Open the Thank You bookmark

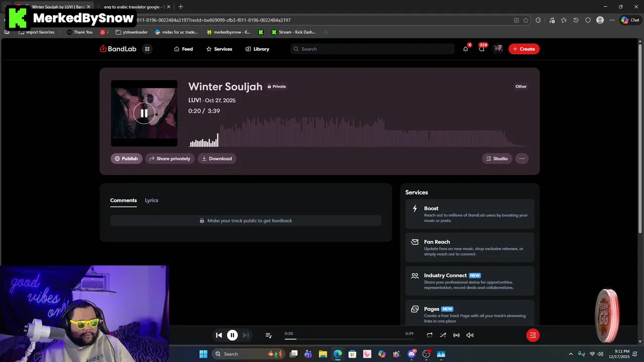tap(79, 32)
